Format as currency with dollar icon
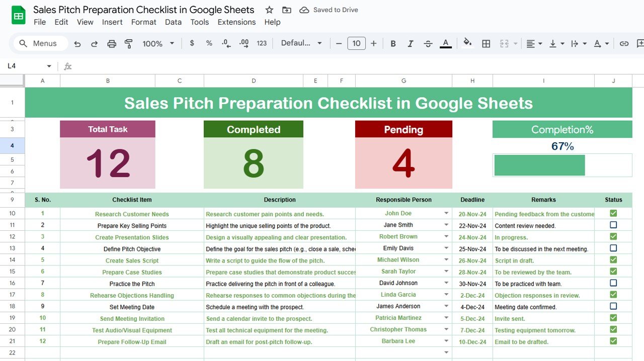This screenshot has width=644, height=361. (x=192, y=43)
